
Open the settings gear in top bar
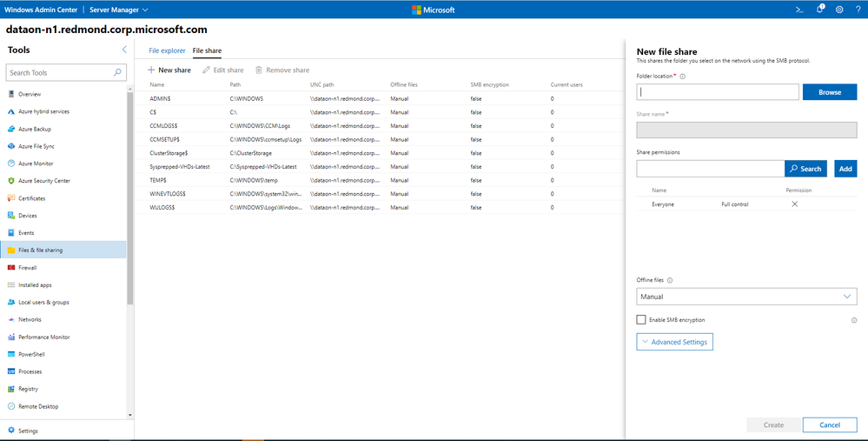coord(839,10)
